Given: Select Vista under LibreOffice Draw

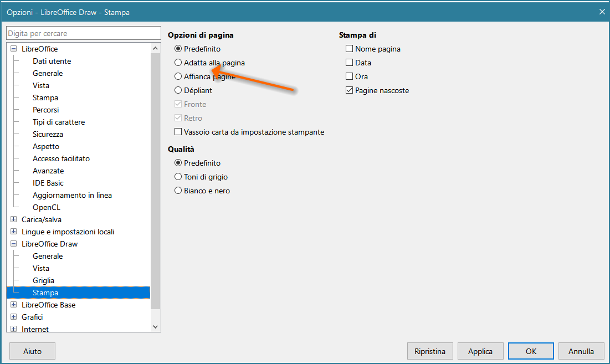Looking at the screenshot, I should click(41, 268).
